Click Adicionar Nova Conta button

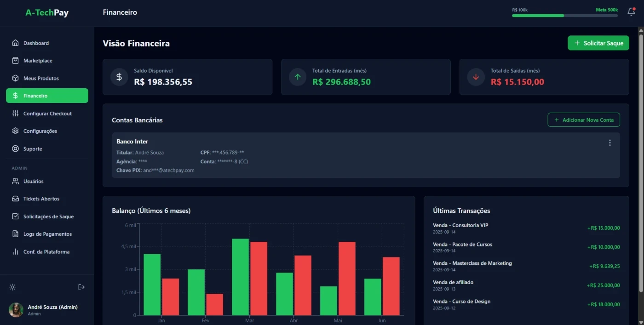point(583,120)
